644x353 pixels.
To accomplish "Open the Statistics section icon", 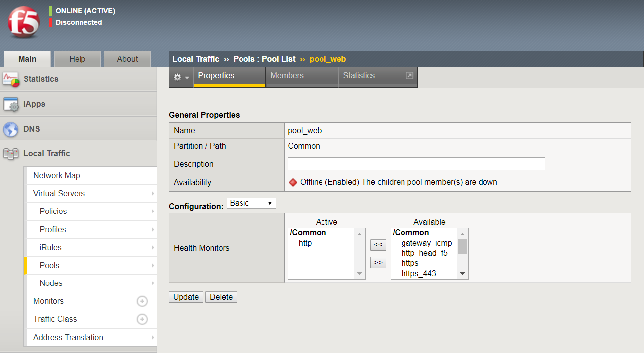I will point(11,79).
